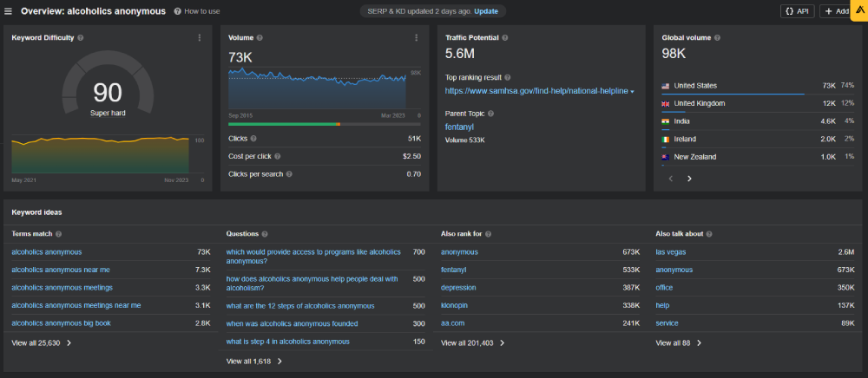Image resolution: width=868 pixels, height=378 pixels.
Task: Go to previous countries page arrow
Action: [671, 179]
